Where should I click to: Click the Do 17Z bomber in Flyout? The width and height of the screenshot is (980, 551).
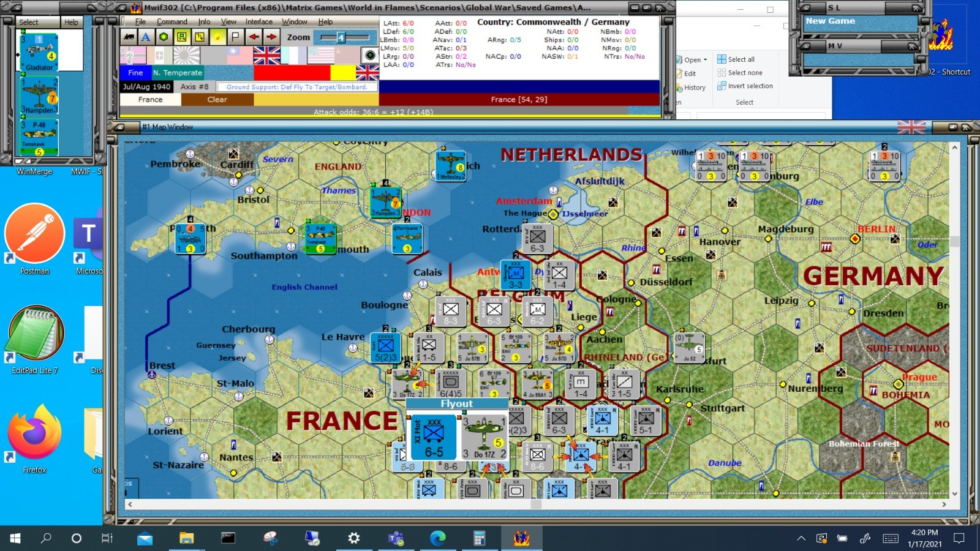[x=484, y=437]
